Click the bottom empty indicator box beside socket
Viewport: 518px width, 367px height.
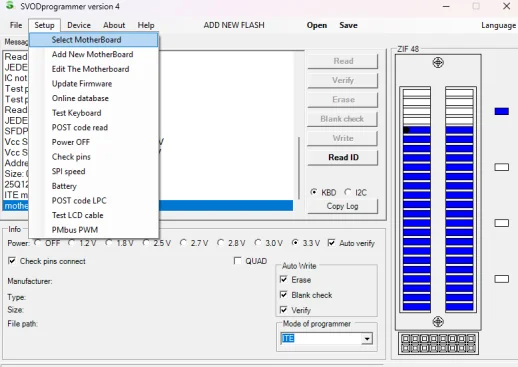[501, 279]
